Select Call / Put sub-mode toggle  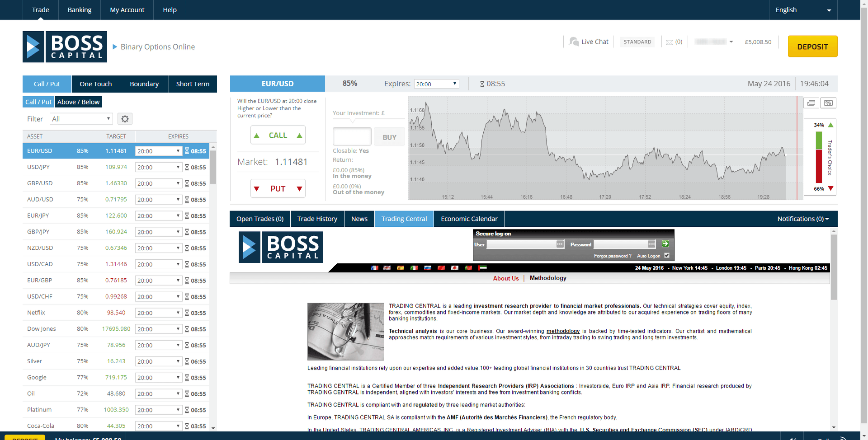(38, 102)
